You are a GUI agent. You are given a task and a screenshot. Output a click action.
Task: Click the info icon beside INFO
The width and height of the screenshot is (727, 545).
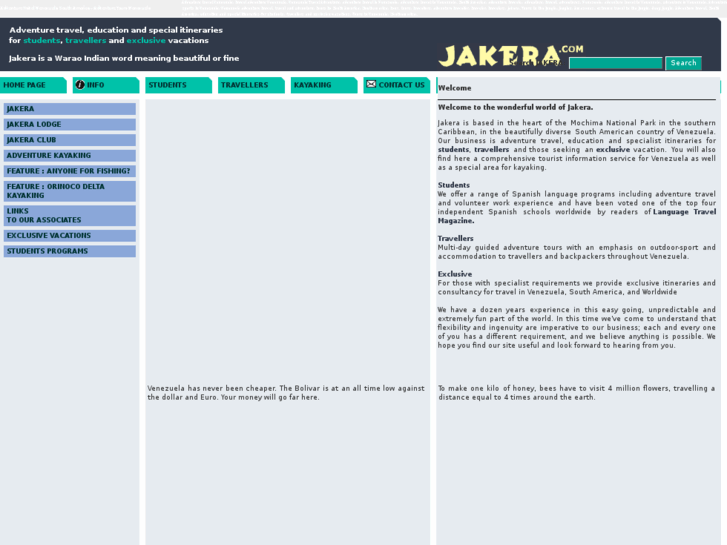(80, 84)
